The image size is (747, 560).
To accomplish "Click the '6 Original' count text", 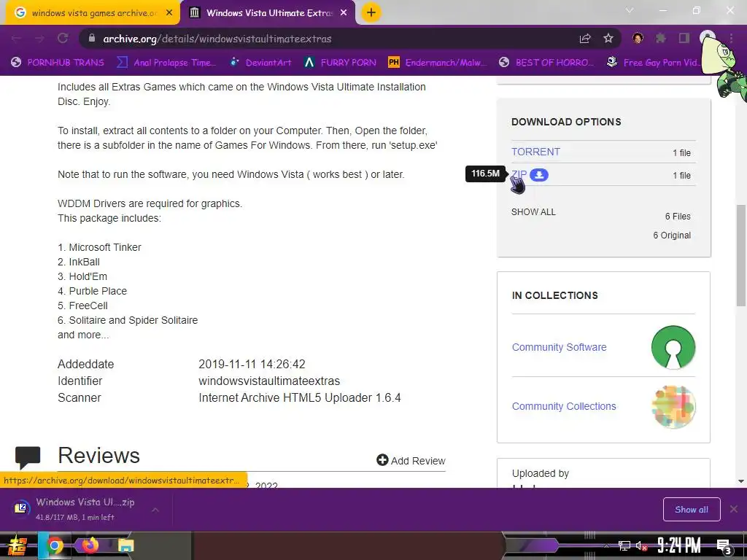I will point(672,236).
